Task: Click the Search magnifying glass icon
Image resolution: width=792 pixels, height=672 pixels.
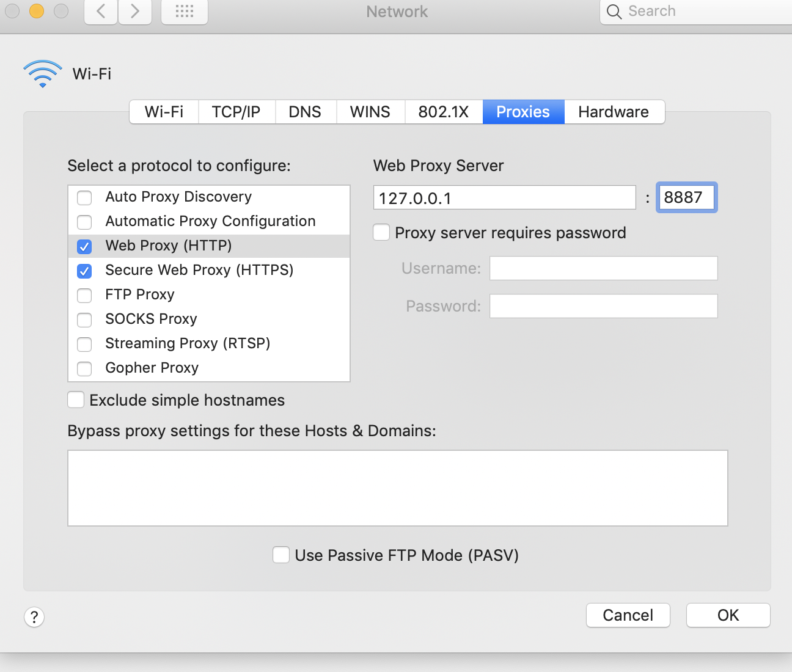Action: click(614, 12)
